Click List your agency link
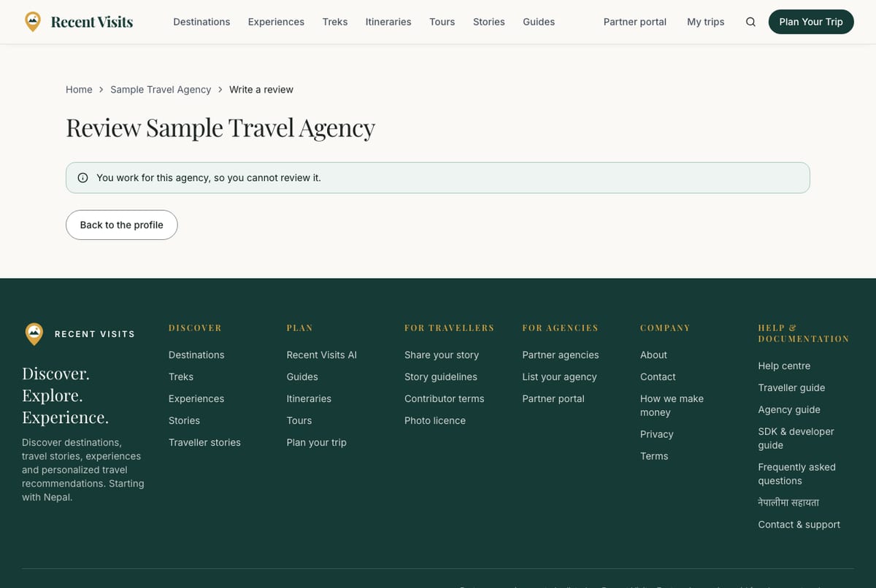 560,376
